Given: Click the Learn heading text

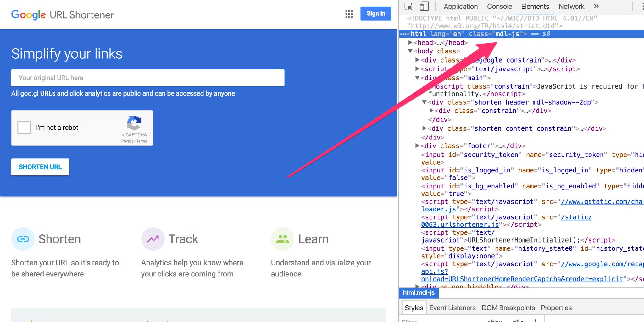Looking at the screenshot, I should 313,239.
